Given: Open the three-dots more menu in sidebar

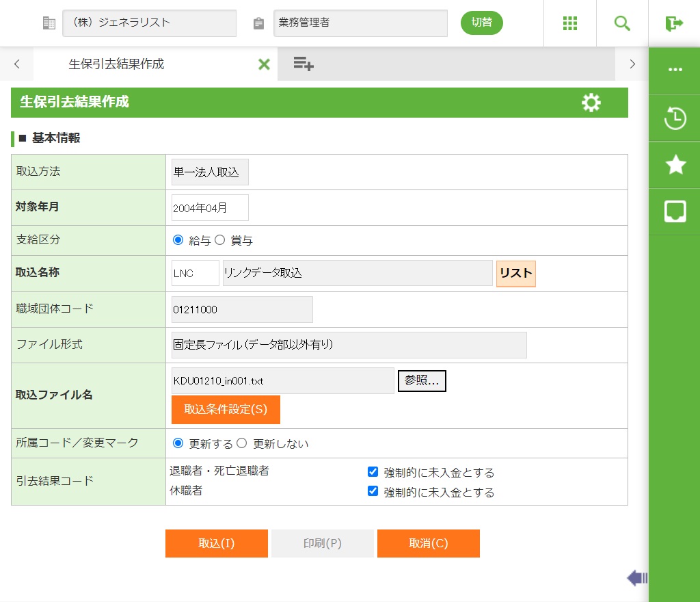Looking at the screenshot, I should coord(675,70).
